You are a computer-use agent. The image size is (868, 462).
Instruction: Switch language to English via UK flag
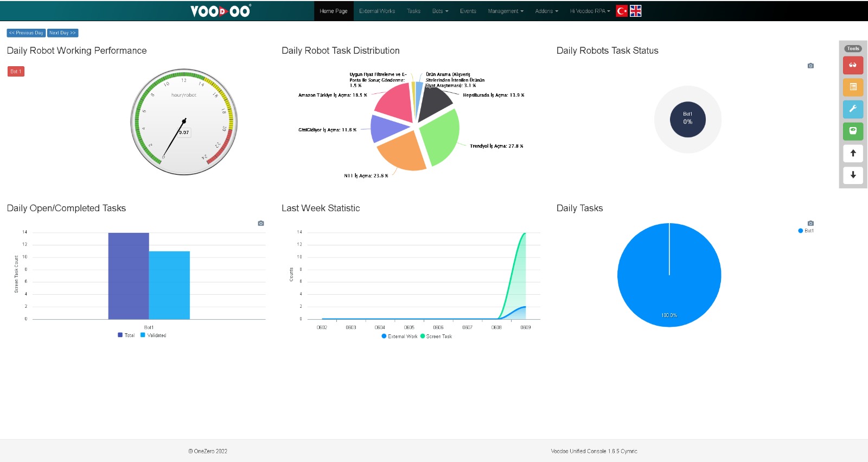[x=636, y=11]
